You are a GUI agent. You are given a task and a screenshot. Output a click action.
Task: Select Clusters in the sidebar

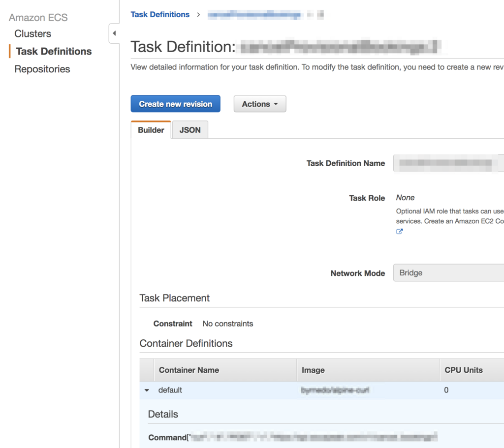[32, 33]
